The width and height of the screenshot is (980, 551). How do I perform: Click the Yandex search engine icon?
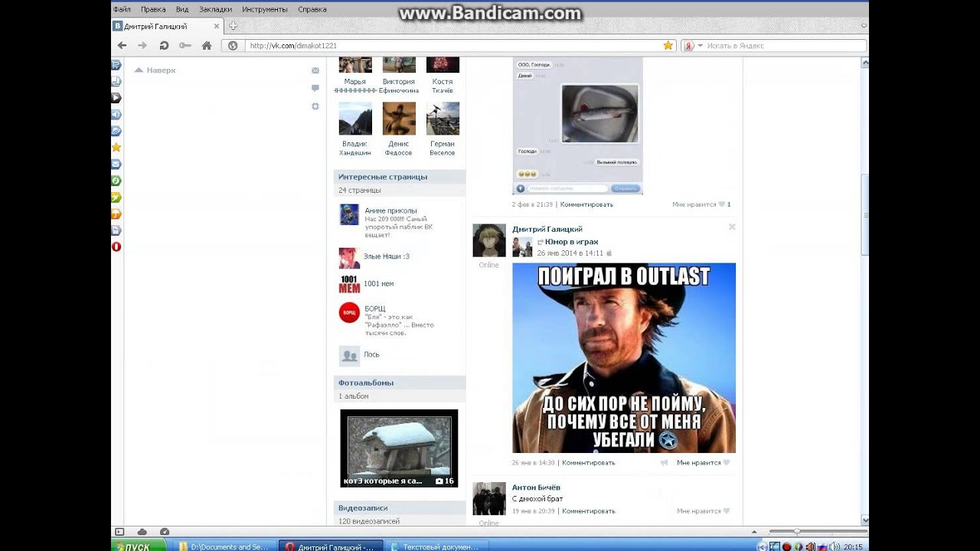(x=689, y=46)
